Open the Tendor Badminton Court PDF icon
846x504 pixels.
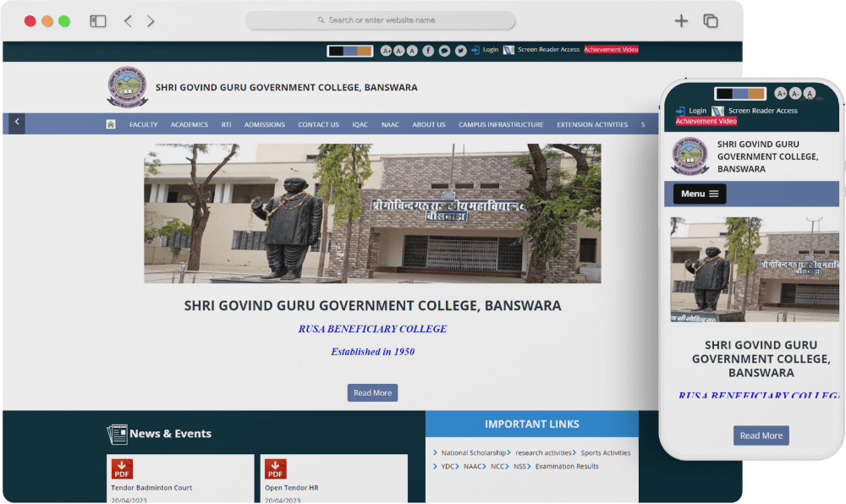coord(122,469)
